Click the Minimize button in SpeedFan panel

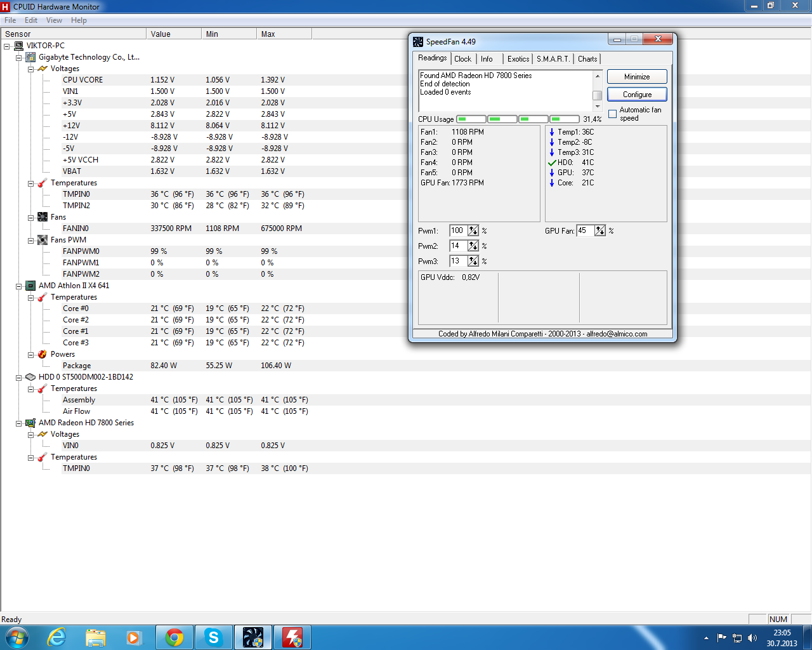pyautogui.click(x=637, y=77)
